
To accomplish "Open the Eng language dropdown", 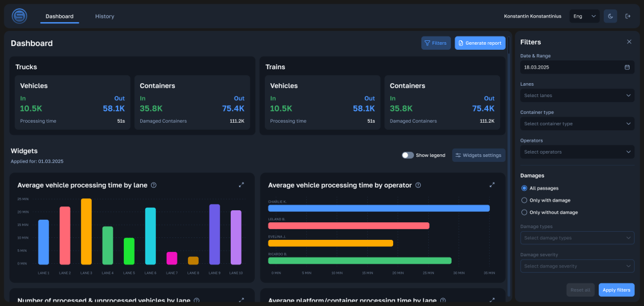I will click(584, 16).
